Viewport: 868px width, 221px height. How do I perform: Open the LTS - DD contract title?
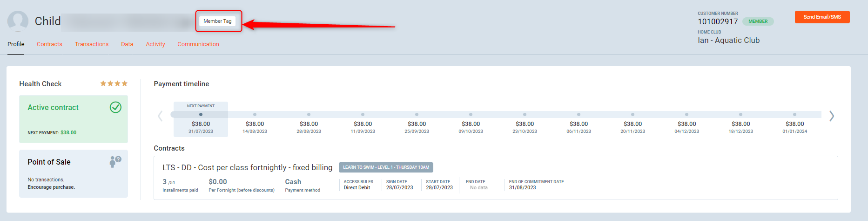[x=247, y=167]
